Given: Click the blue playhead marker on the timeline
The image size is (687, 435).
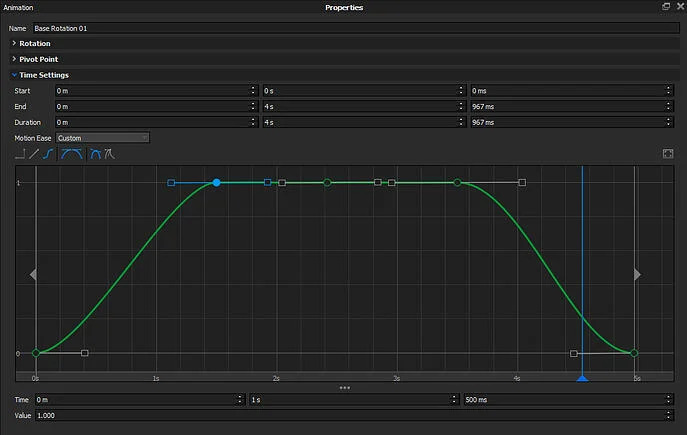Looking at the screenshot, I should [582, 378].
